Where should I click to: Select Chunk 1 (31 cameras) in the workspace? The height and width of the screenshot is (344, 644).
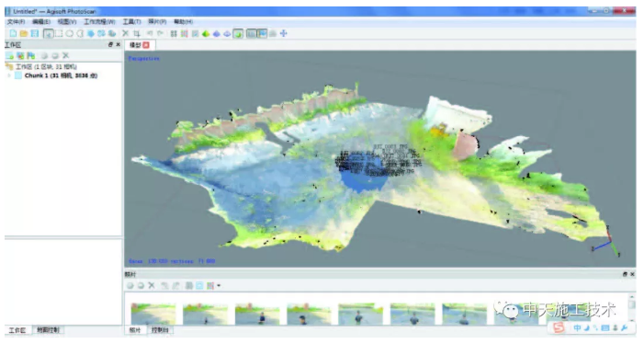point(61,75)
